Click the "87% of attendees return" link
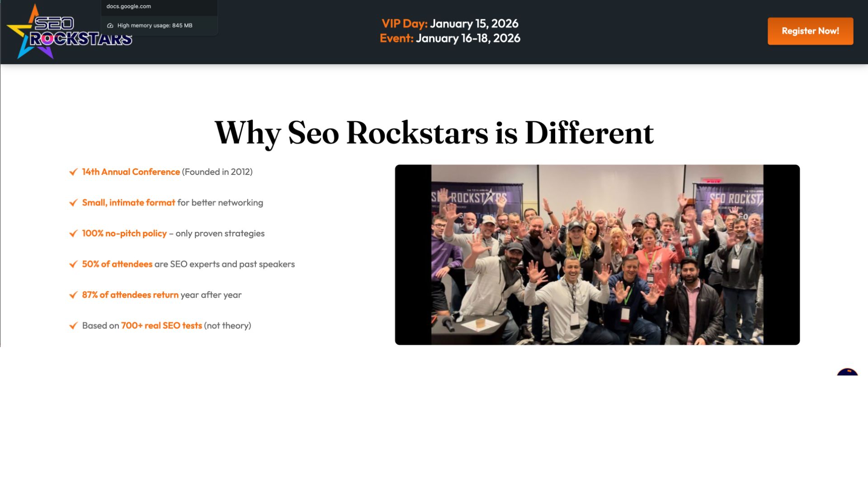Image resolution: width=868 pixels, height=488 pixels. [x=130, y=295]
